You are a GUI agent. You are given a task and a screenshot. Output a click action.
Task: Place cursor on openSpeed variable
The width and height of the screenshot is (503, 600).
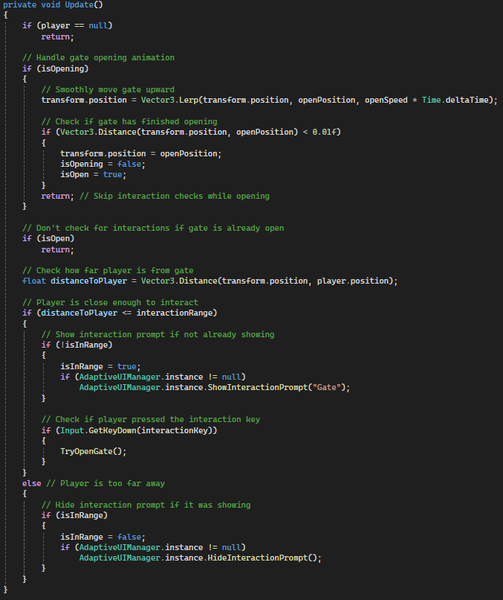386,100
